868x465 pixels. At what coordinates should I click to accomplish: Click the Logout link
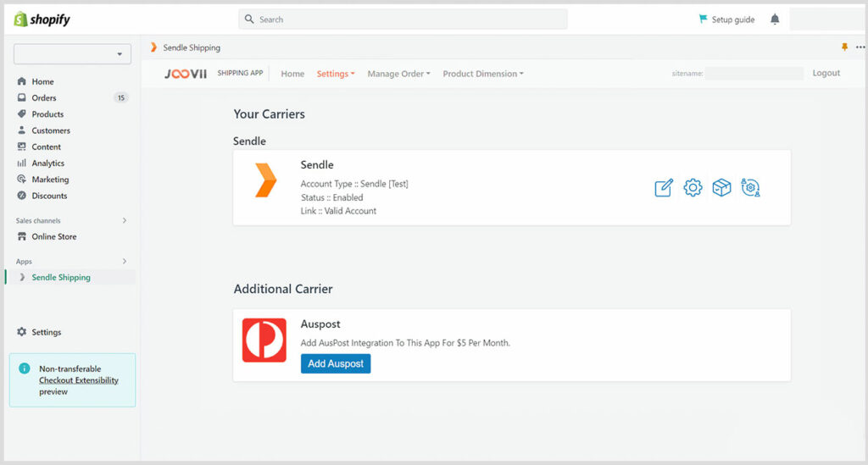click(826, 73)
